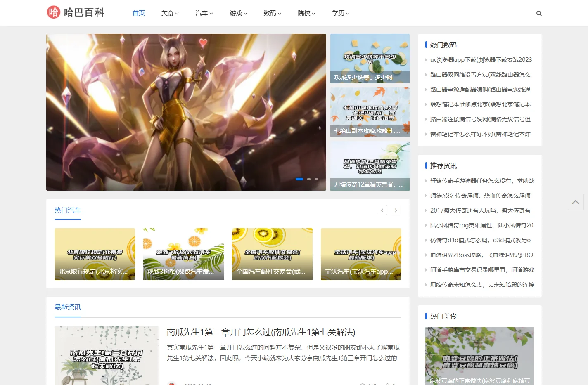Go to the 首页 nav tab

pyautogui.click(x=139, y=13)
